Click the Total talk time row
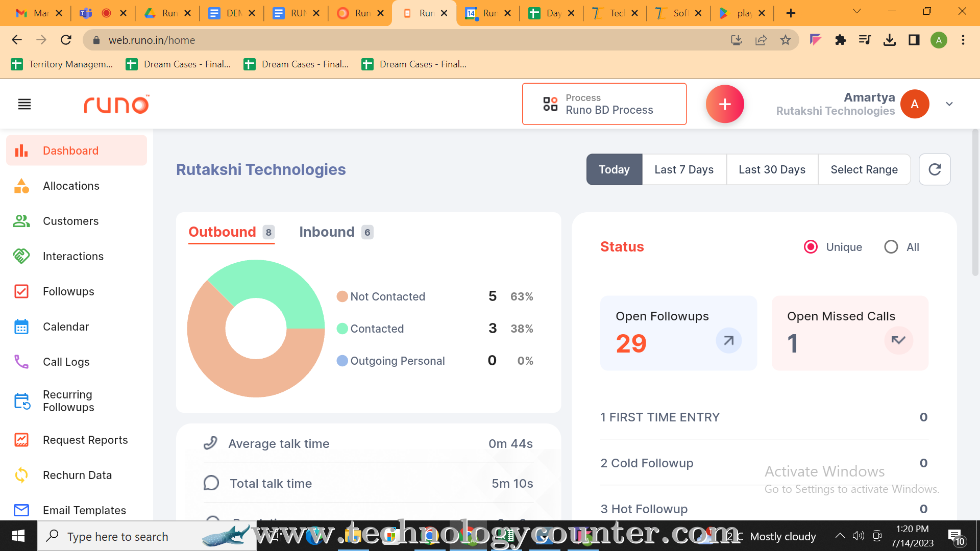This screenshot has height=551, width=980. pyautogui.click(x=368, y=484)
